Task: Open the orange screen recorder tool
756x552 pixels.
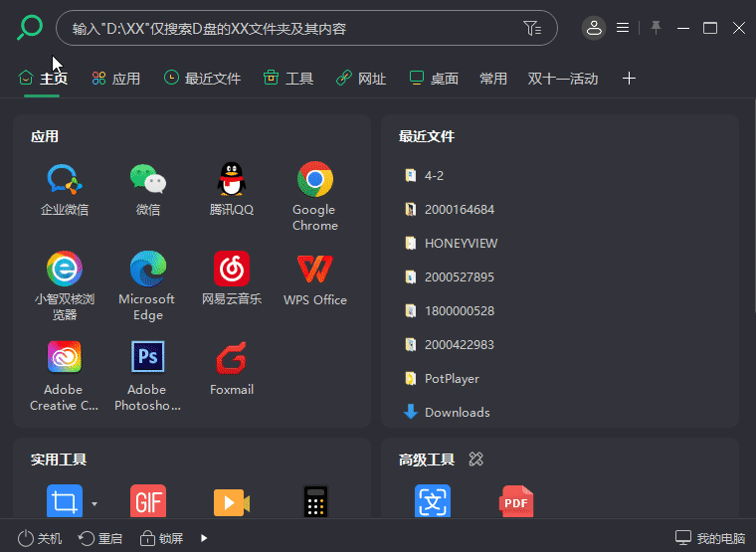Action: click(x=232, y=503)
